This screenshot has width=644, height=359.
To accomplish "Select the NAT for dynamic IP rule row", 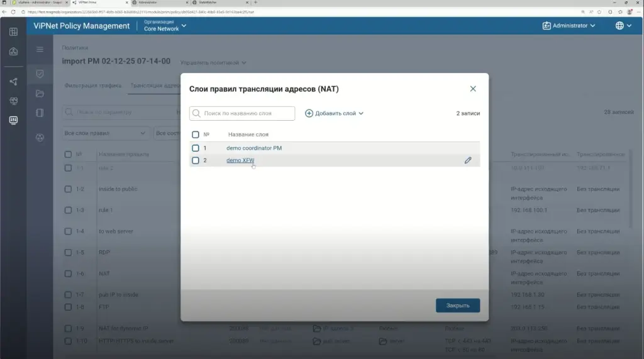I will click(345, 329).
